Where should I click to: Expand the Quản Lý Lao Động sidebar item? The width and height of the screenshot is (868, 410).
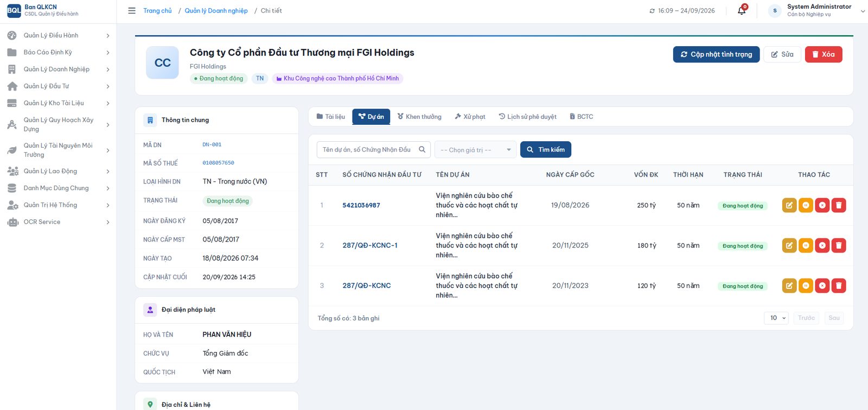(59, 171)
